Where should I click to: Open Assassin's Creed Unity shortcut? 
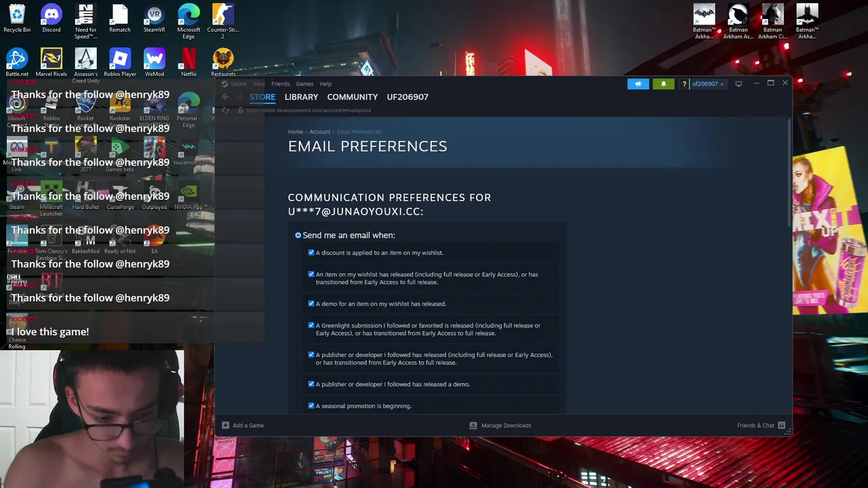pyautogui.click(x=85, y=66)
